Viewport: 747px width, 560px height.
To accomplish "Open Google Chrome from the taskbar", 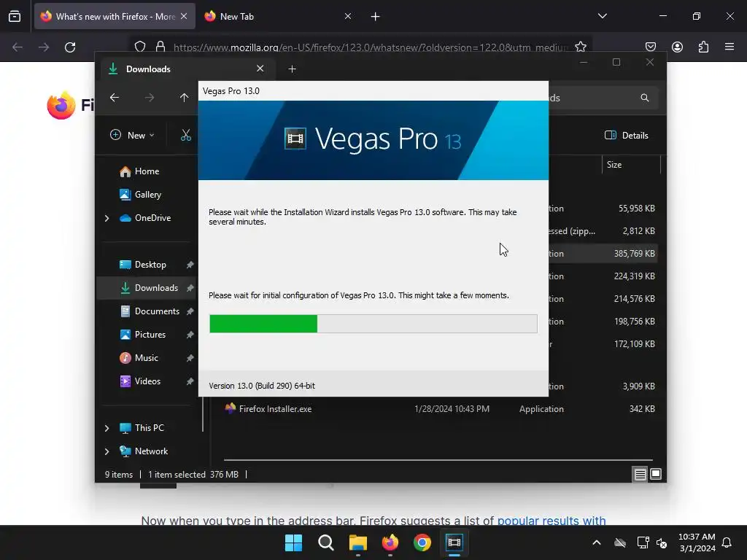I will click(x=422, y=542).
